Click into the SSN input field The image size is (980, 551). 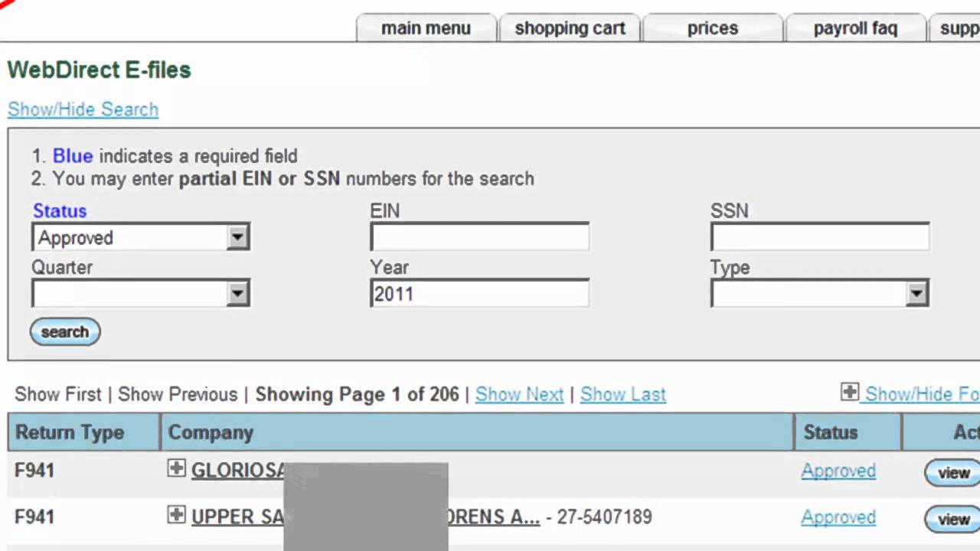(x=820, y=237)
